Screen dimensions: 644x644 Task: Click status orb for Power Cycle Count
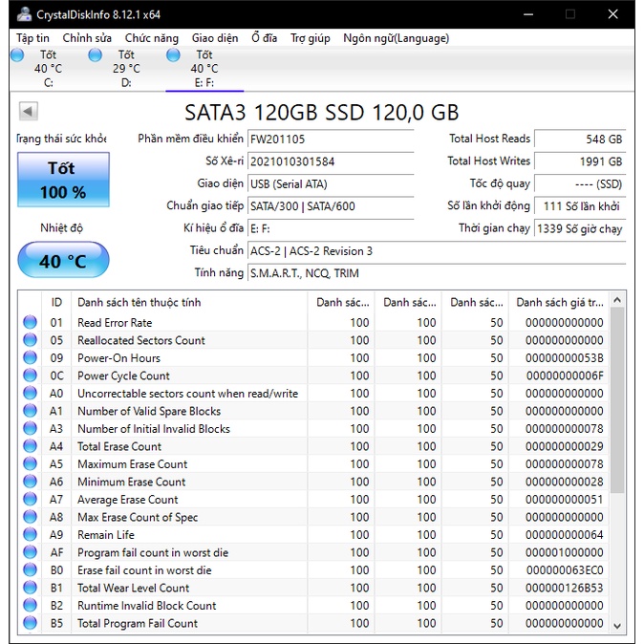(x=30, y=375)
